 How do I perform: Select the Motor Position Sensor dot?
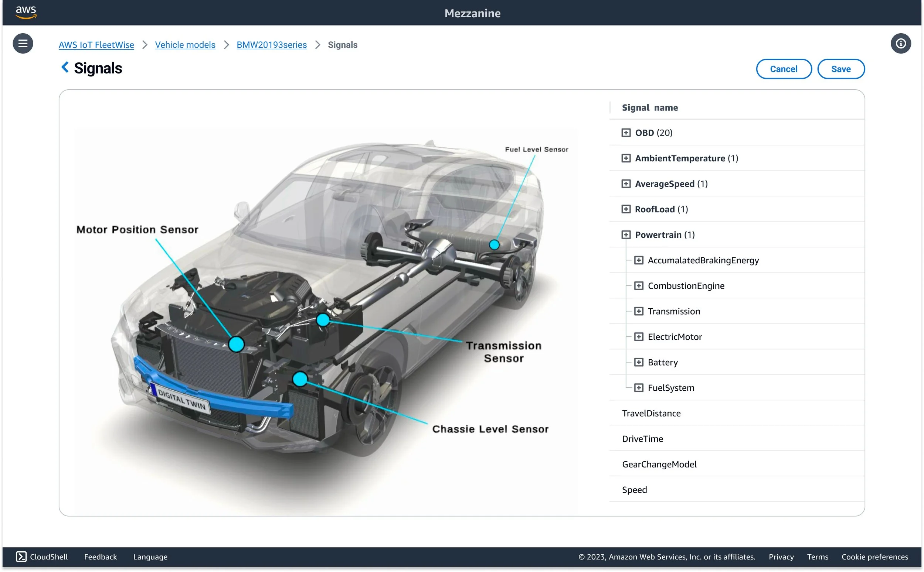[236, 344]
